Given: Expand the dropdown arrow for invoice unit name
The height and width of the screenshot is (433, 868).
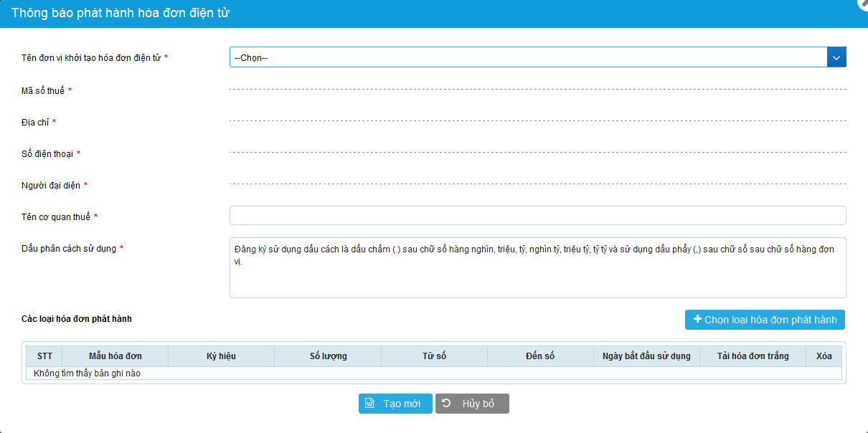Looking at the screenshot, I should point(836,57).
